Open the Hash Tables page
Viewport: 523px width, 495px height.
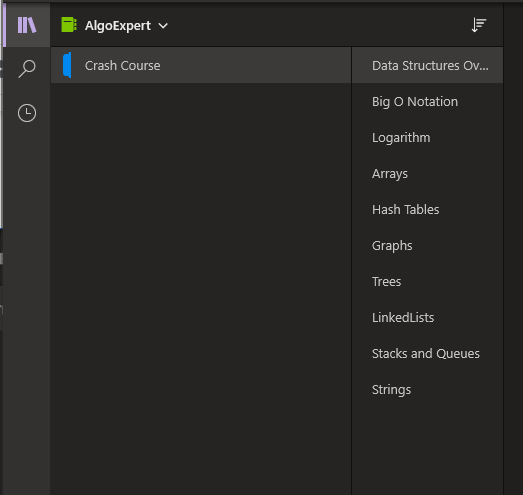[427, 209]
